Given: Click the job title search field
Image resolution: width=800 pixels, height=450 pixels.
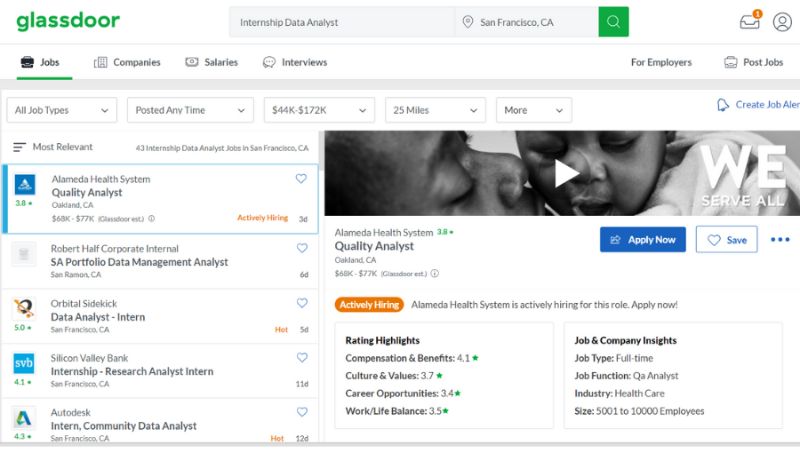Looking at the screenshot, I should (342, 22).
